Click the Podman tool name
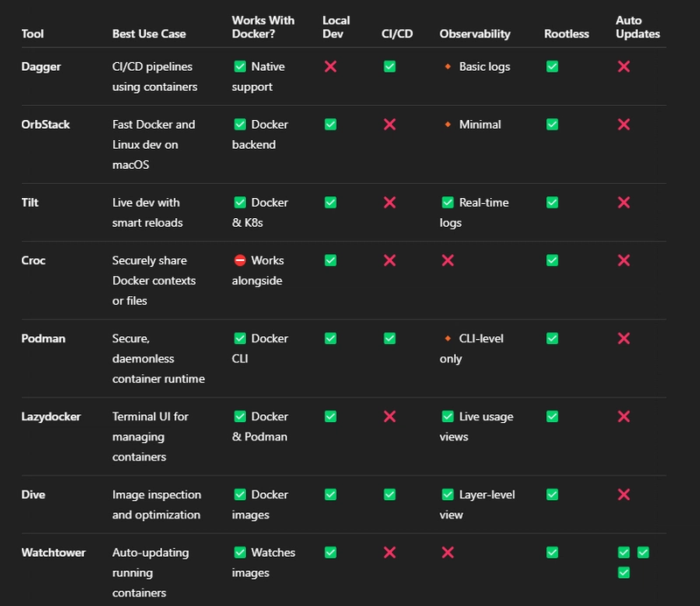Viewport: 700px width, 606px height. [x=43, y=338]
